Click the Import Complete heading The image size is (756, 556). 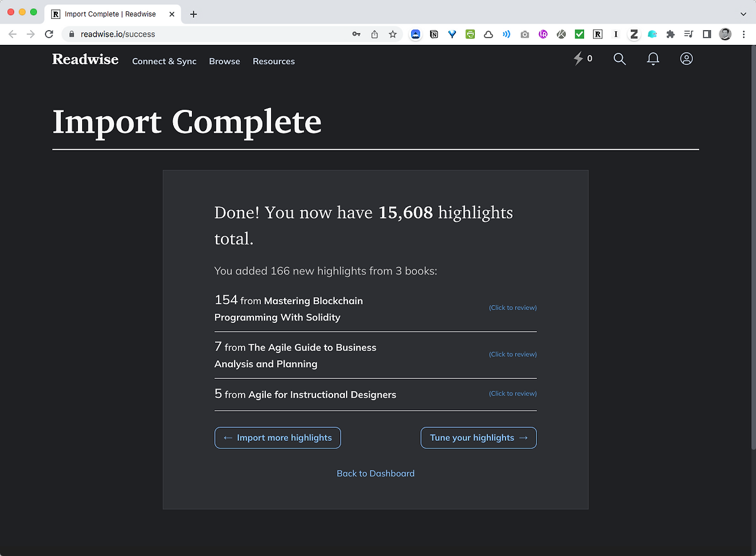(187, 122)
